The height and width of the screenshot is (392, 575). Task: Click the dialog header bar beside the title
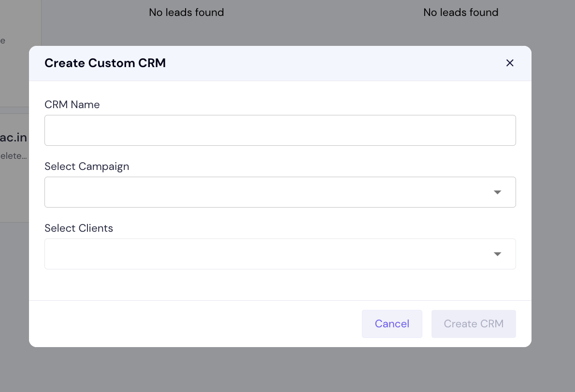(x=330, y=63)
